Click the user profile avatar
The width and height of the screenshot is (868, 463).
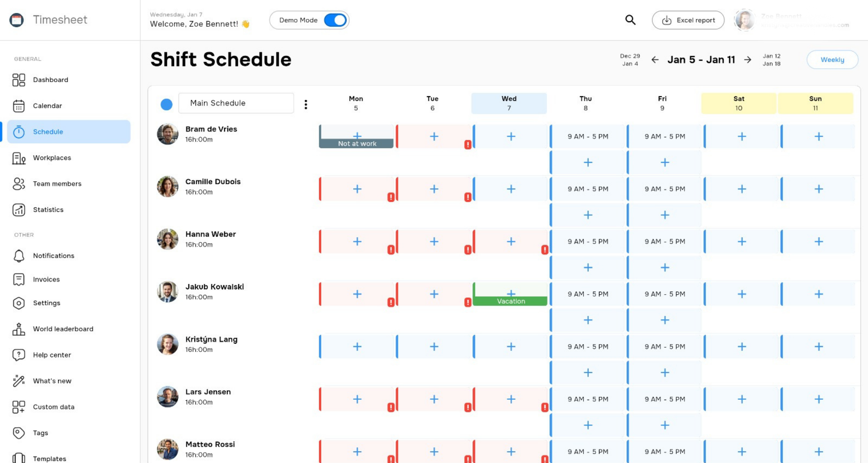[745, 20]
